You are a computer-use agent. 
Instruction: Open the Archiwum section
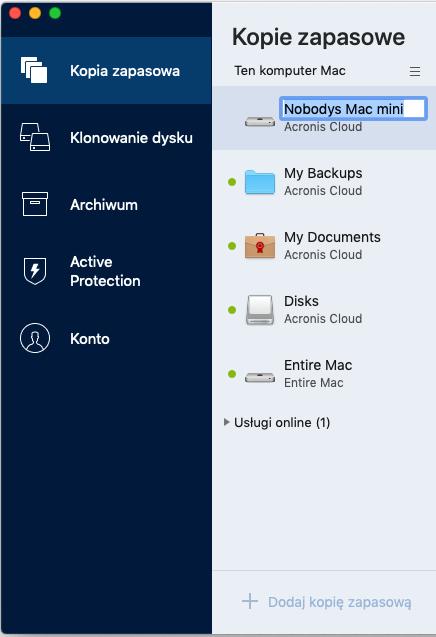click(106, 204)
